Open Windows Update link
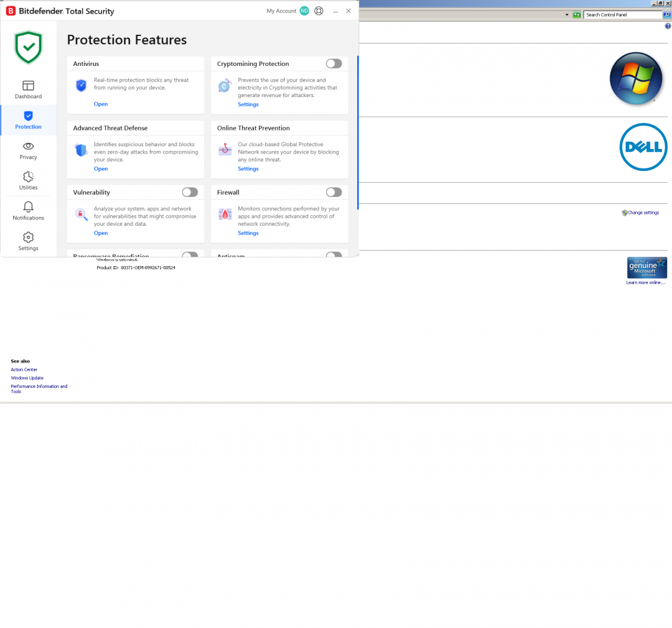This screenshot has width=672, height=628. 27,378
